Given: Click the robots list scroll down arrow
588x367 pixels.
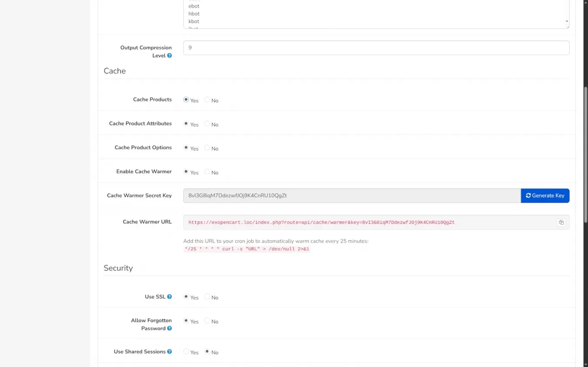Looking at the screenshot, I should (567, 21).
